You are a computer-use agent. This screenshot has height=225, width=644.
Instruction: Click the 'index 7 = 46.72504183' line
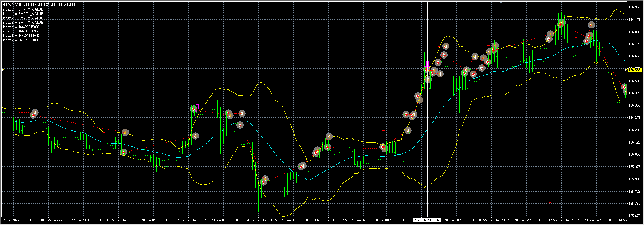[x=20, y=40]
